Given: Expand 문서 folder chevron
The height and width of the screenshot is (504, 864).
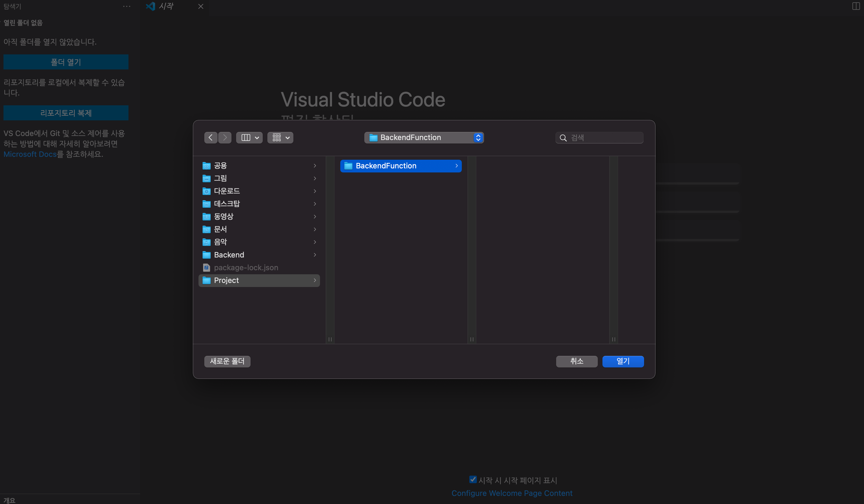Looking at the screenshot, I should (315, 229).
